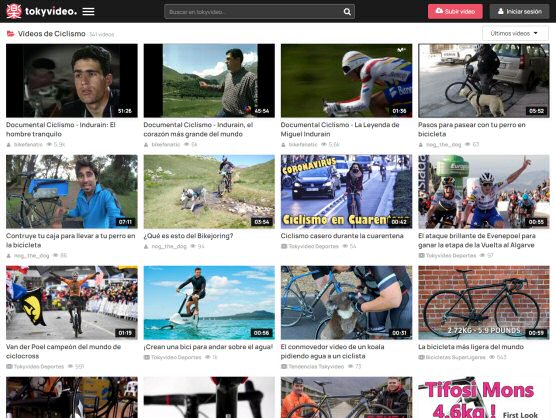556x418 pixels.
Task: Open the hamburger menu next to logo
Action: click(88, 12)
